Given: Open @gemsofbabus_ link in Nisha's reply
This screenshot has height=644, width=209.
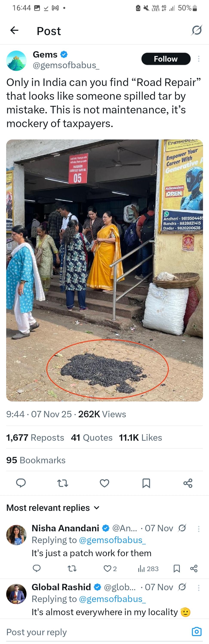Looking at the screenshot, I should click(112, 540).
